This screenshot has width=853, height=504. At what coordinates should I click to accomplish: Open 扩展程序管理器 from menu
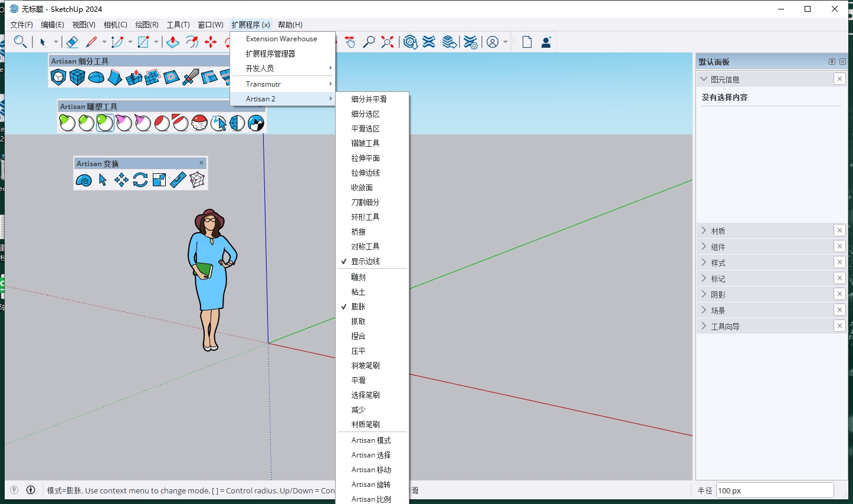tap(283, 54)
